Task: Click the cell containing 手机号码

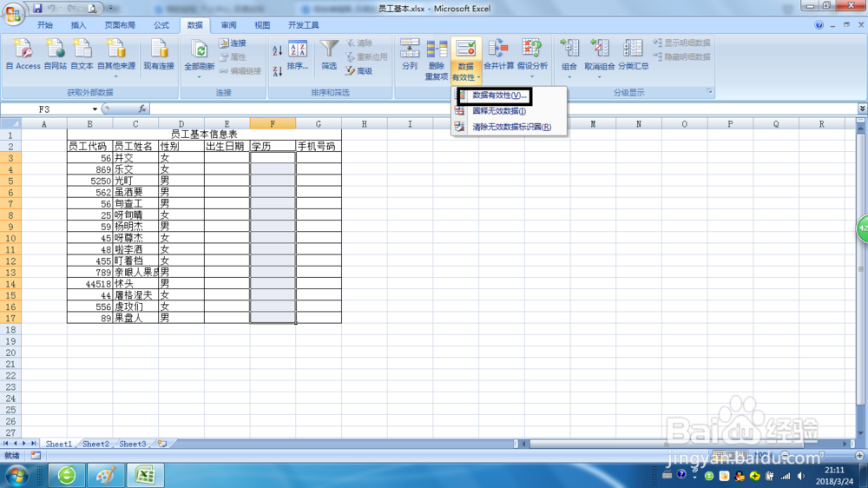Action: pyautogui.click(x=319, y=146)
